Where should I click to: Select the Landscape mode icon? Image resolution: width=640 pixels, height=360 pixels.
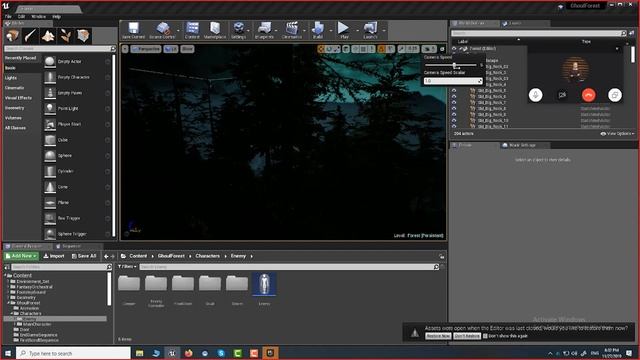[x=48, y=36]
